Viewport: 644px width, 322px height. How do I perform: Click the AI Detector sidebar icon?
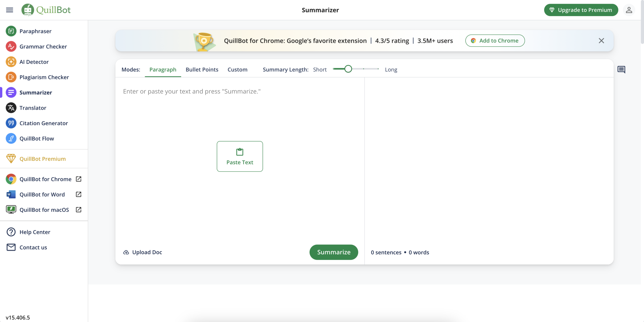pos(11,62)
